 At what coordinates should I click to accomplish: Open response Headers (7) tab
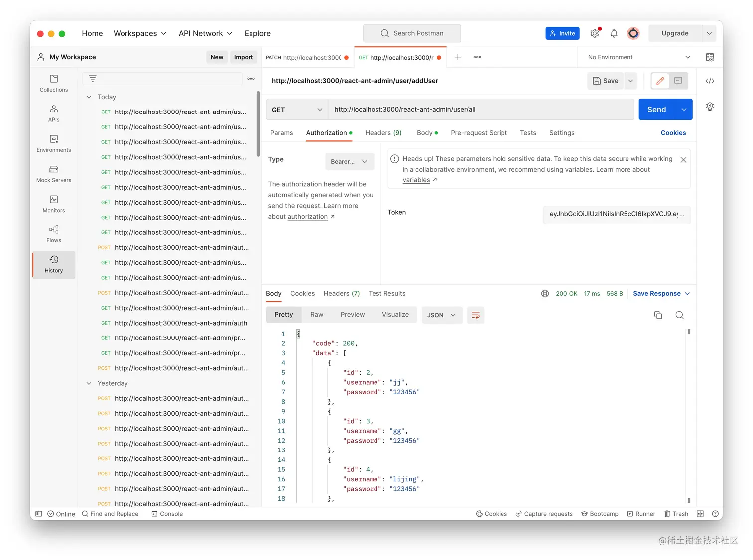coord(342,294)
